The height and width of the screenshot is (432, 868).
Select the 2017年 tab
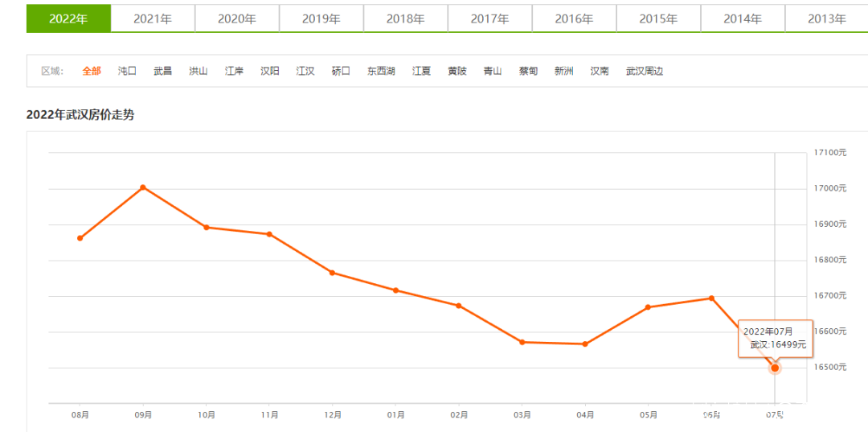pyautogui.click(x=490, y=19)
